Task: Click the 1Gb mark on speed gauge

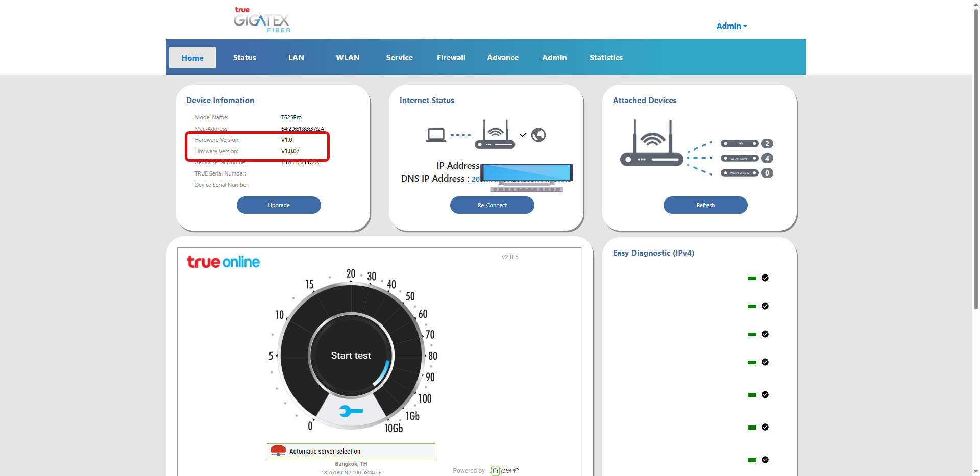Action: click(x=412, y=416)
